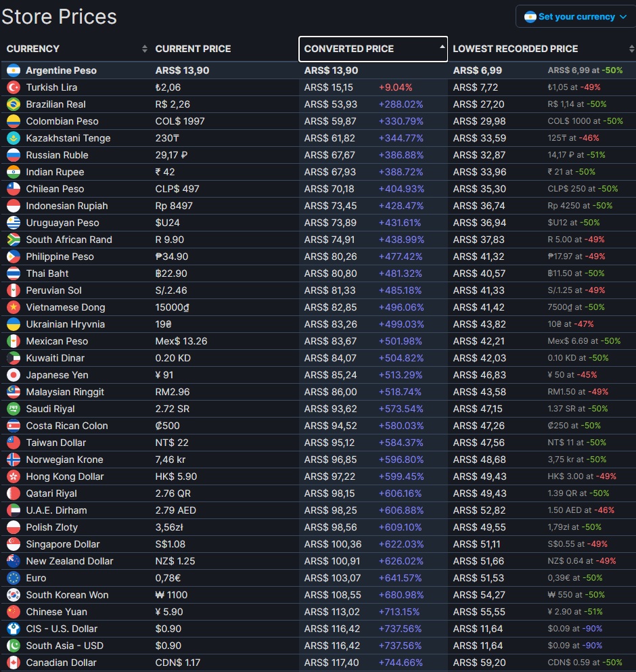Click the Colombian Peso flag icon
Viewport: 636px width, 672px height.
click(14, 121)
